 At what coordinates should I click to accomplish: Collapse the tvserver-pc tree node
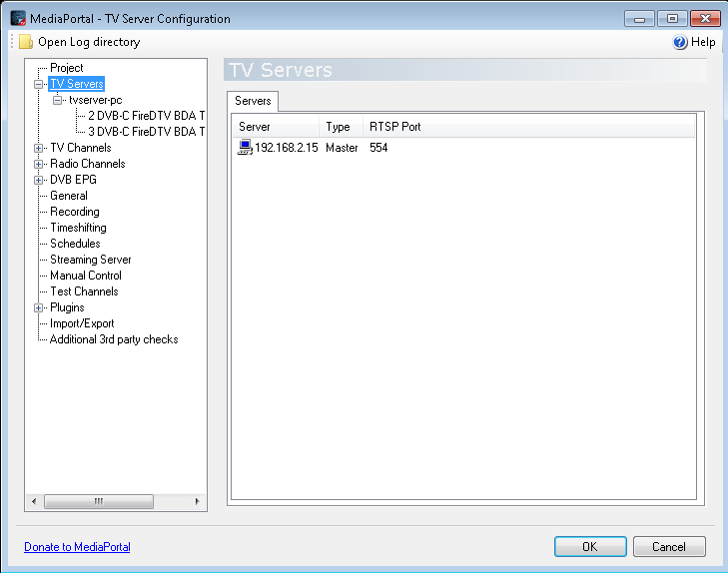(x=58, y=100)
